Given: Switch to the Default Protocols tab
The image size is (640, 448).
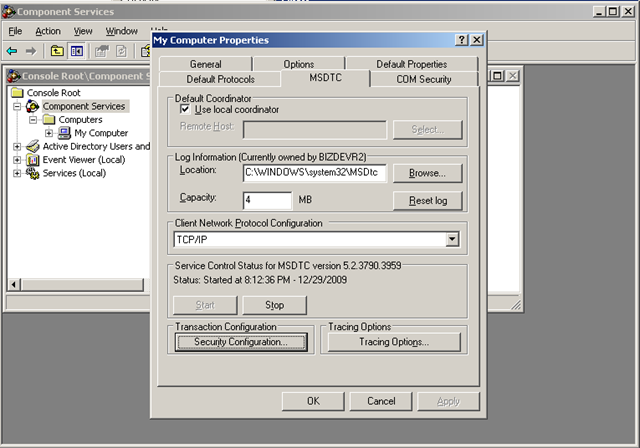Looking at the screenshot, I should tap(220, 79).
